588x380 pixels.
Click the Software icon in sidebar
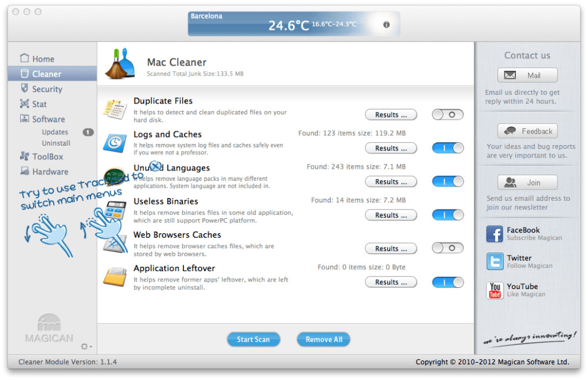tap(24, 118)
